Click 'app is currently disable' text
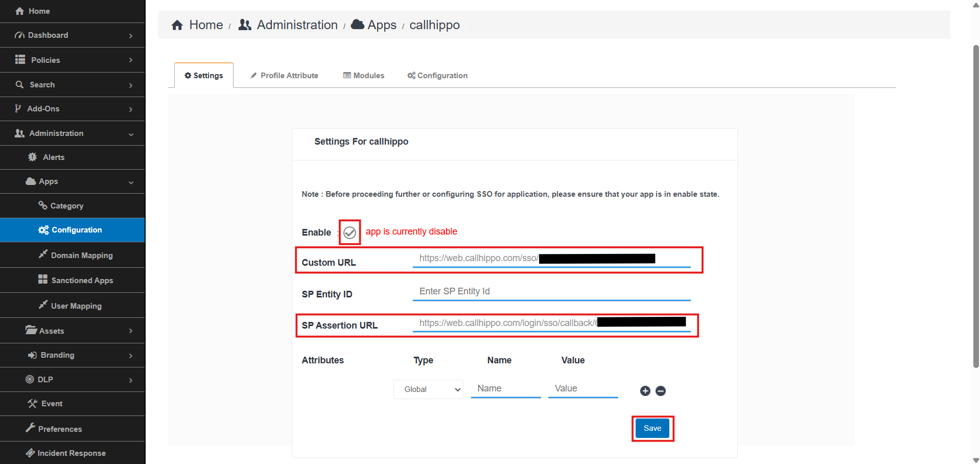 (x=411, y=231)
